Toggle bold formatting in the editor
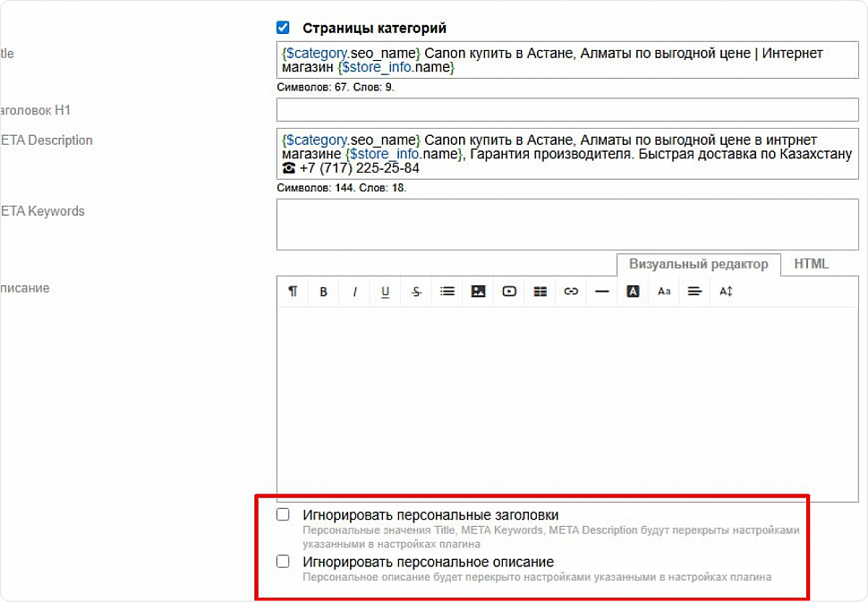The height and width of the screenshot is (602, 868). [324, 292]
